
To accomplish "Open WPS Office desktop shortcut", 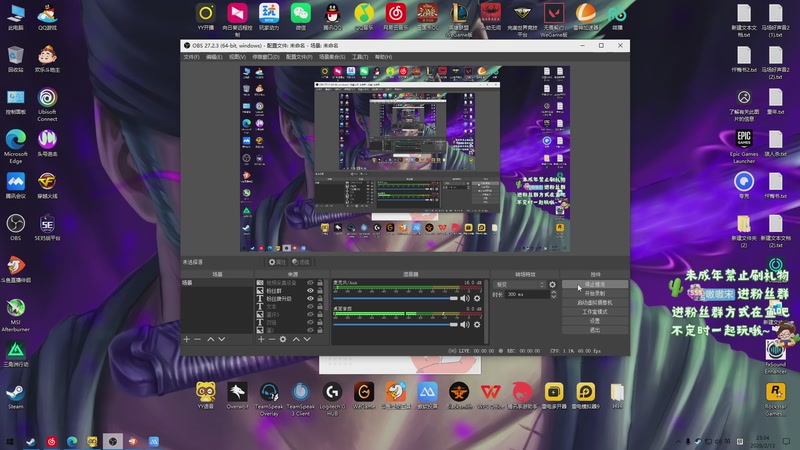I will [490, 395].
